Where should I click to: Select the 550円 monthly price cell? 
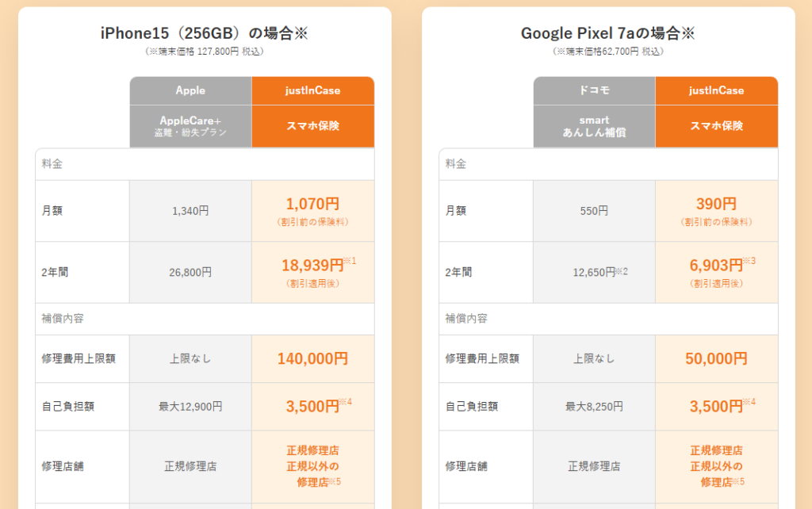point(594,211)
